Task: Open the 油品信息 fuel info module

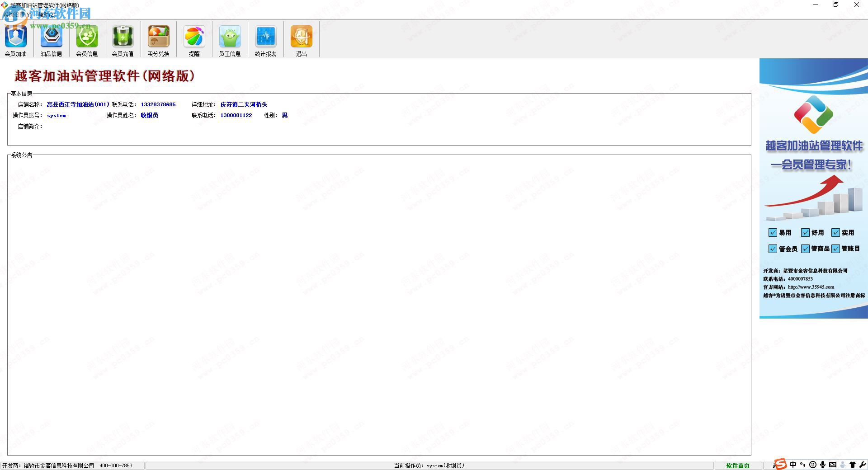Action: coord(52,41)
